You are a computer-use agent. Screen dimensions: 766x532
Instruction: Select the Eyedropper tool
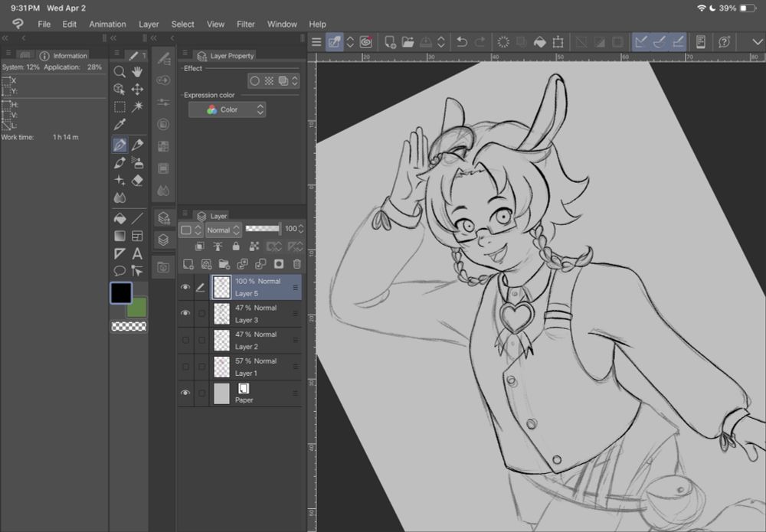point(119,125)
